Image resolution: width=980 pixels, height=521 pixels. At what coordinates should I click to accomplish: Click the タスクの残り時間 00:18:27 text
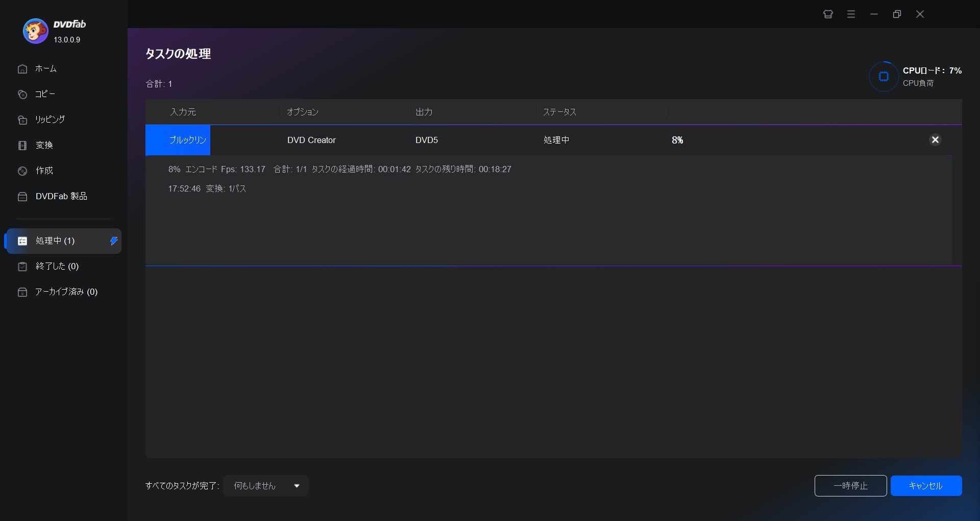(463, 169)
